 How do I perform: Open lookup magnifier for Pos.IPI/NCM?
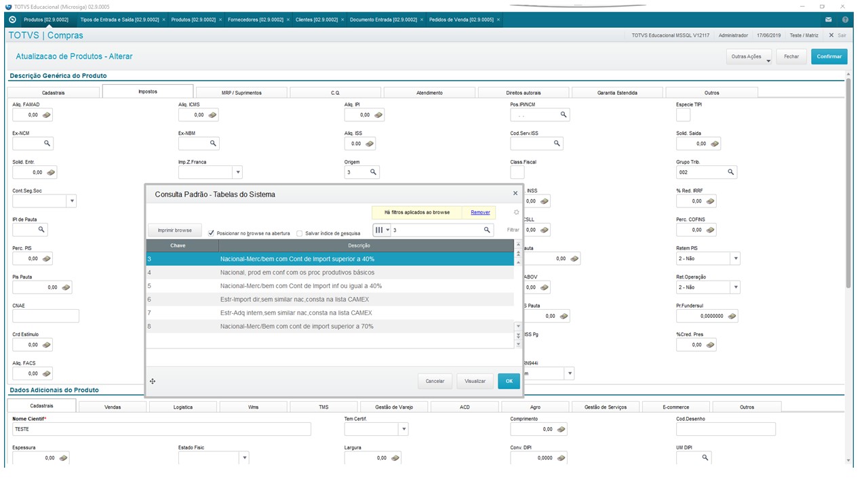563,115
